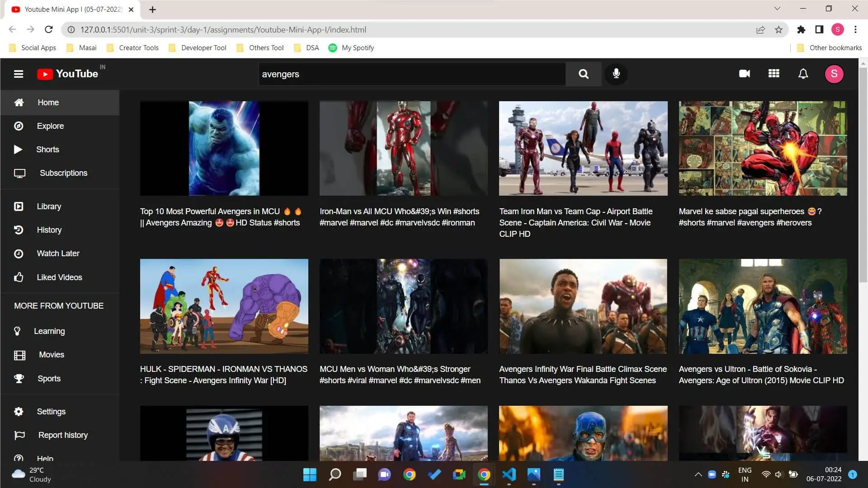Screen dimensions: 868x488
Task: Click the Learning lightbulb icon
Action: click(x=17, y=331)
